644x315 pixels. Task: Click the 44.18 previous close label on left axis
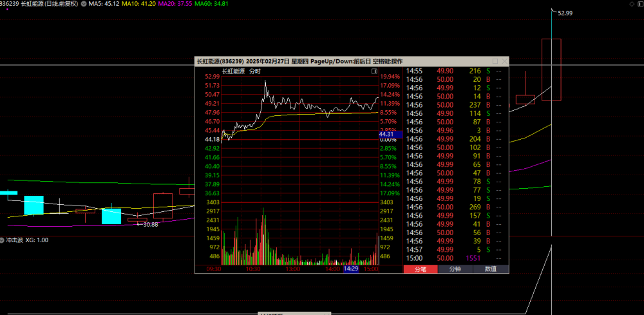[213, 140]
